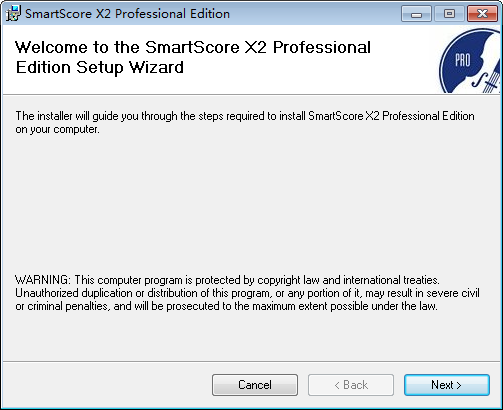Click the greyed-out < Back button
The height and width of the screenshot is (410, 503).
point(351,385)
